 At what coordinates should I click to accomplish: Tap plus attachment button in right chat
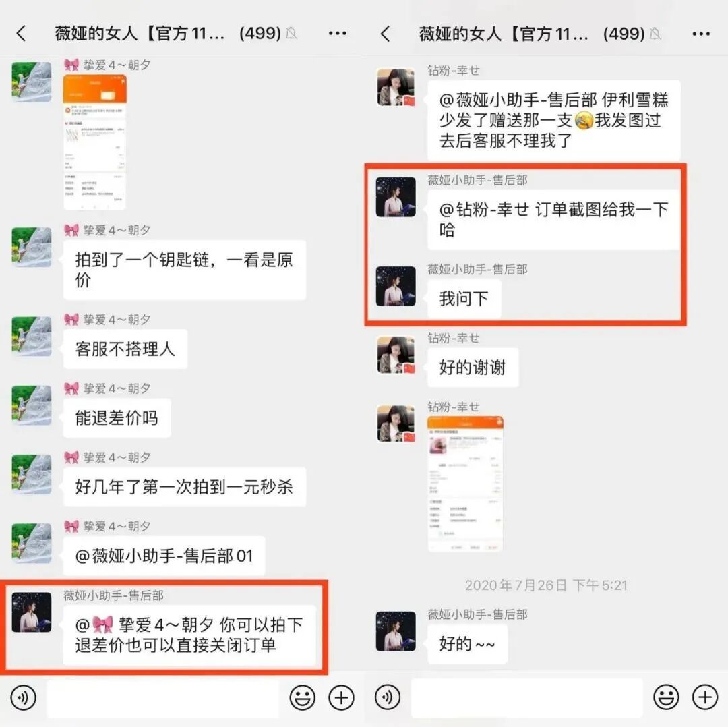pyautogui.click(x=705, y=697)
